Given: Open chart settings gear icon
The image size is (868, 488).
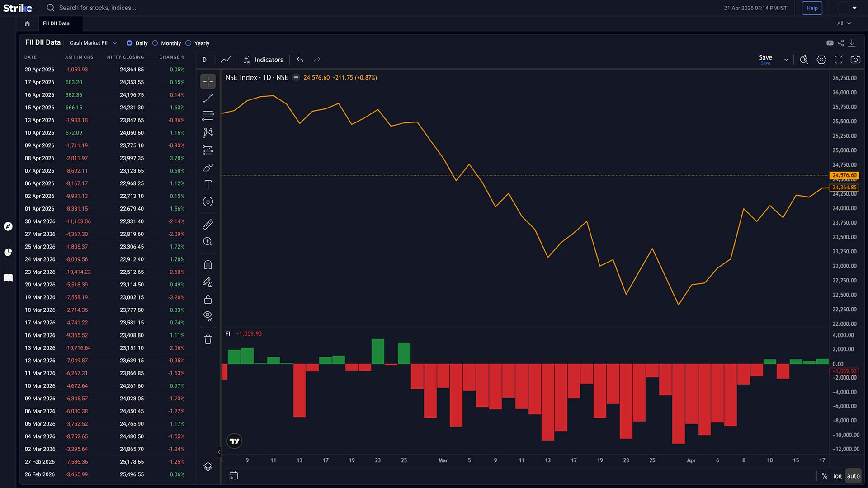Looking at the screenshot, I should click(x=821, y=60).
